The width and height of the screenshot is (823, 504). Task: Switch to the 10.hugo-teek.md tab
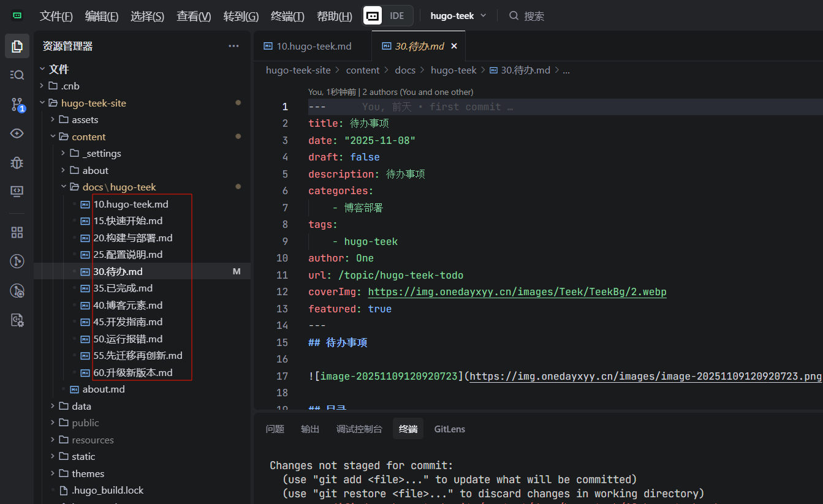[x=313, y=47]
